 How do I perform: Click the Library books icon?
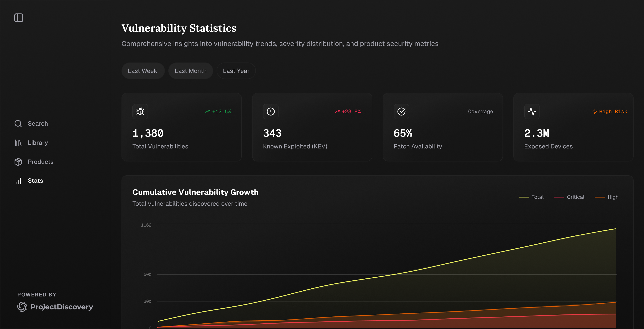point(18,143)
